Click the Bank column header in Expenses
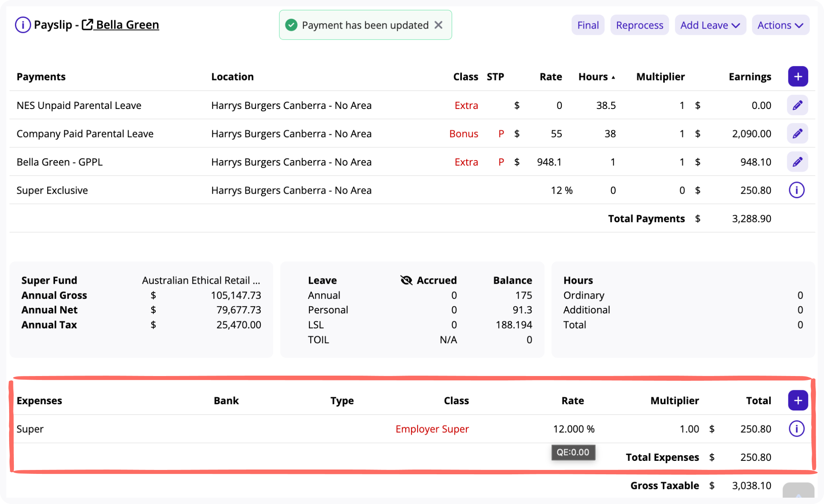Viewport: 824px width, 504px height. (x=226, y=400)
